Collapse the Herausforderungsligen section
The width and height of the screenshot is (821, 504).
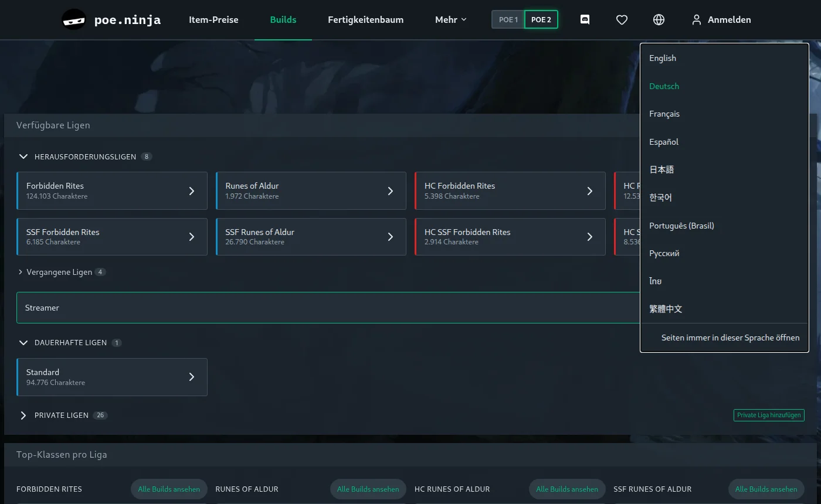coord(23,156)
